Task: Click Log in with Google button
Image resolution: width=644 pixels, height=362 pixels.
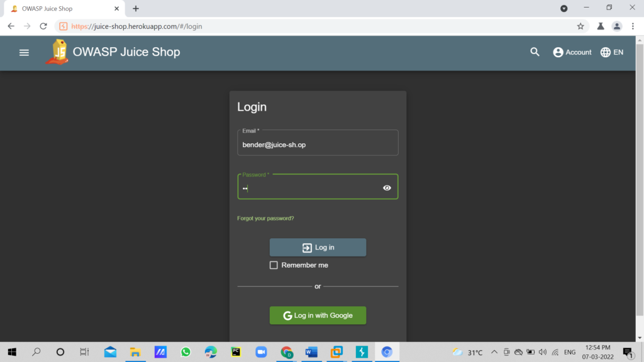Action: click(x=318, y=315)
